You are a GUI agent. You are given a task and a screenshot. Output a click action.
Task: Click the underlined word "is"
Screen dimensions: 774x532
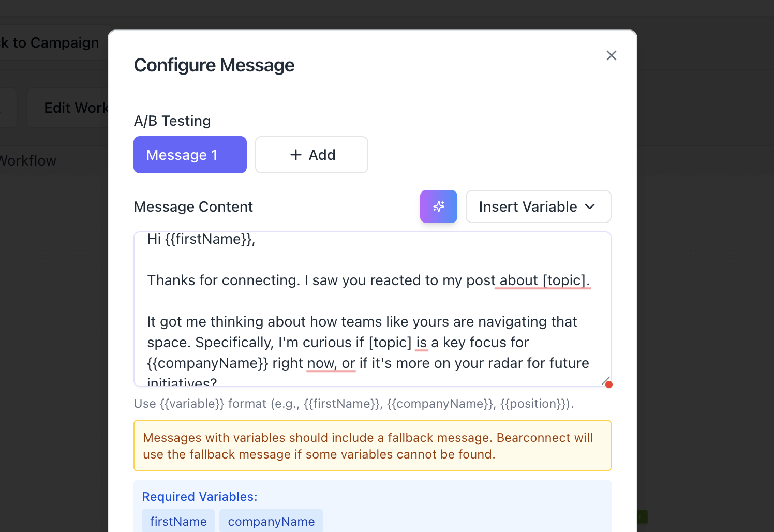421,343
